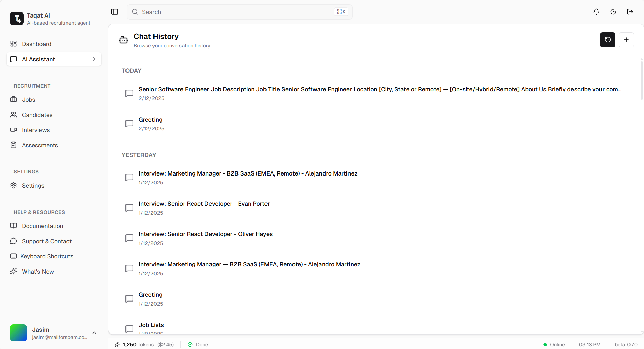Viewport: 644px width, 349px height.
Task: Select the Jobs briefcase icon
Action: 13,99
